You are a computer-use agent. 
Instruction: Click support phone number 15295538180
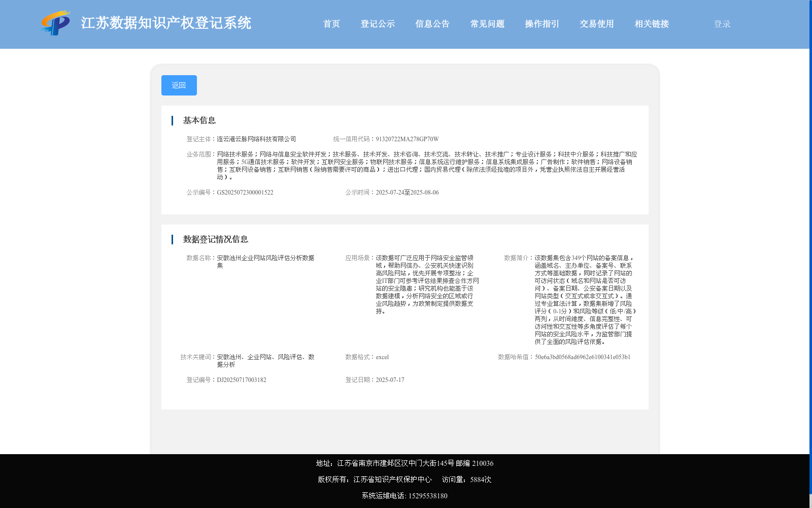(x=428, y=496)
